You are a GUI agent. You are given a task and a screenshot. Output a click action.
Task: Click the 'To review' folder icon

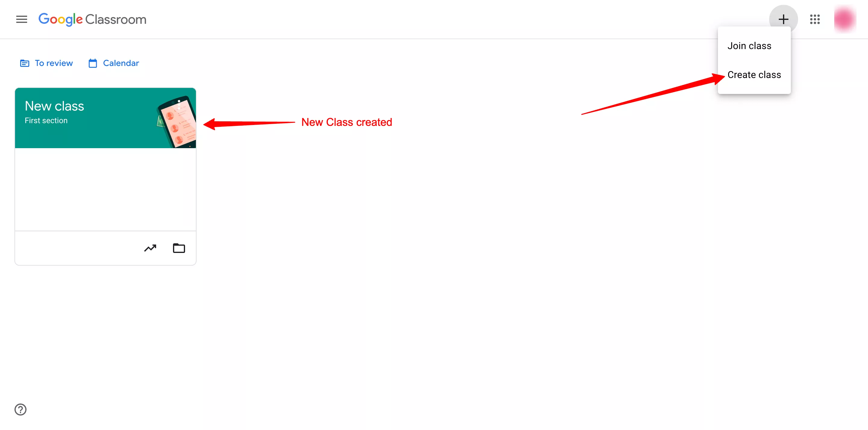24,63
